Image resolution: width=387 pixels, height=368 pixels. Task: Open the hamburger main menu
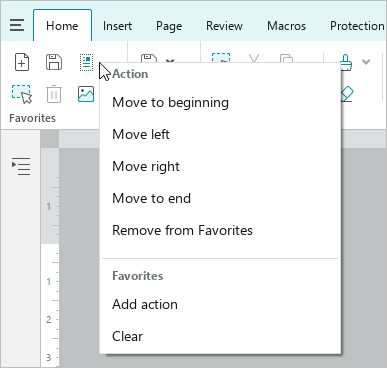point(17,25)
